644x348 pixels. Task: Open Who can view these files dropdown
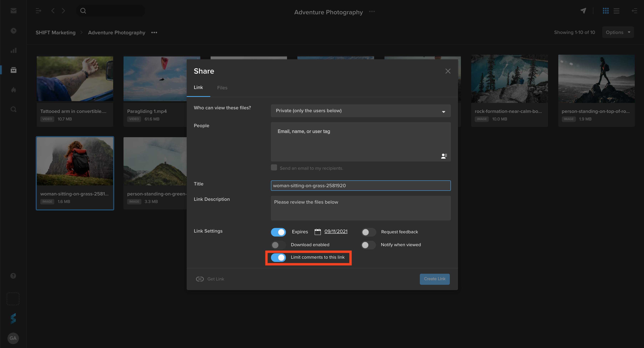coord(361,111)
